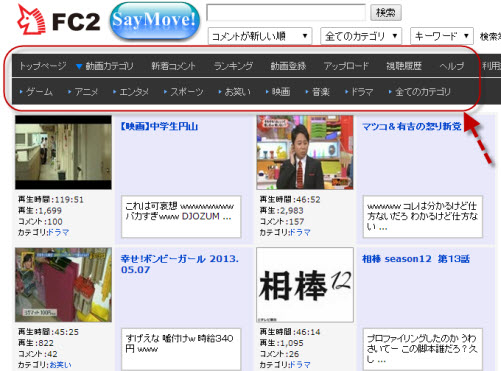Image resolution: width=501 pixels, height=371 pixels.
Task: Open the キーワード search type dropdown
Action: [442, 36]
